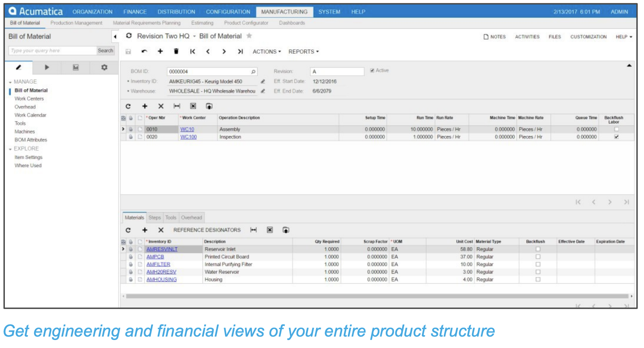
Task: Open the FINANCE menu
Action: click(135, 12)
